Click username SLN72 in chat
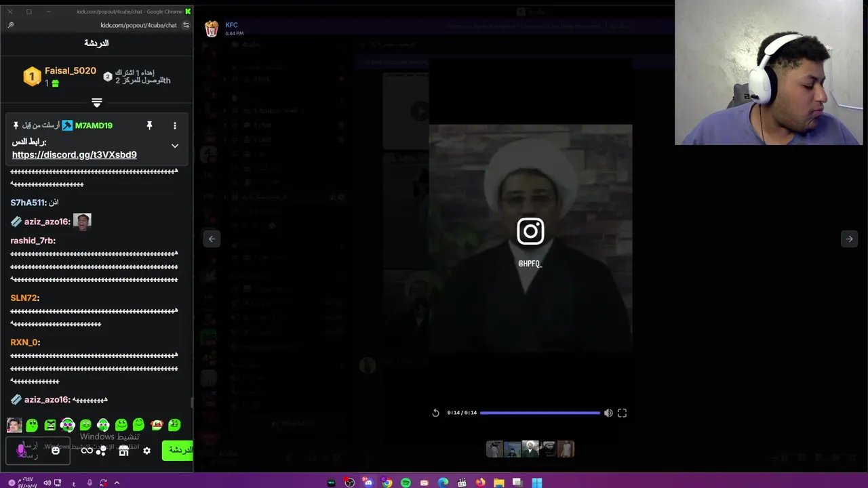This screenshot has width=868, height=488. (x=24, y=298)
